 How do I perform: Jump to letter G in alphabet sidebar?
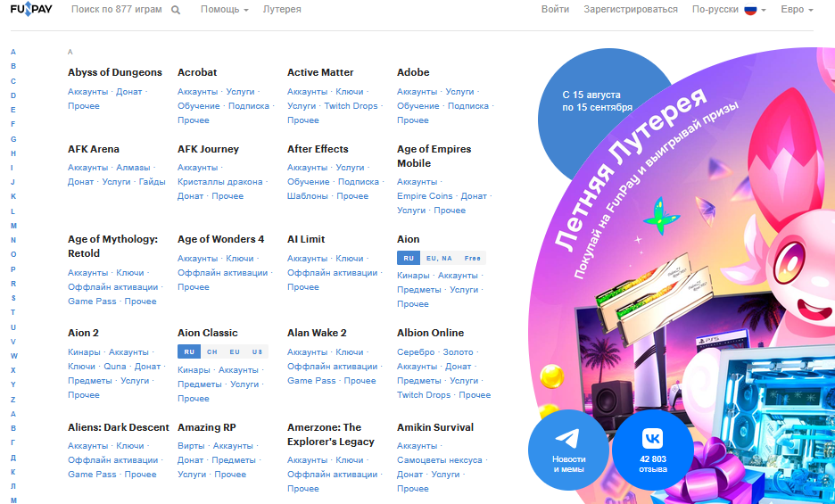tap(13, 139)
